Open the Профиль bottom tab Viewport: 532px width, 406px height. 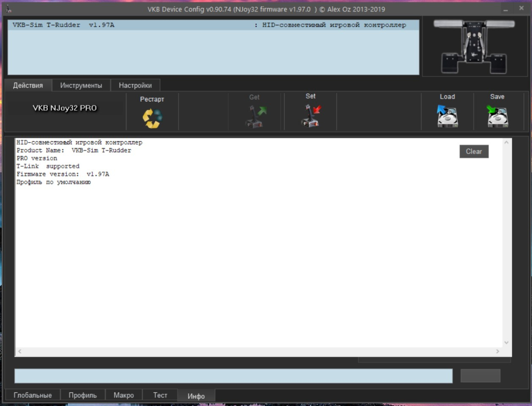(x=83, y=395)
